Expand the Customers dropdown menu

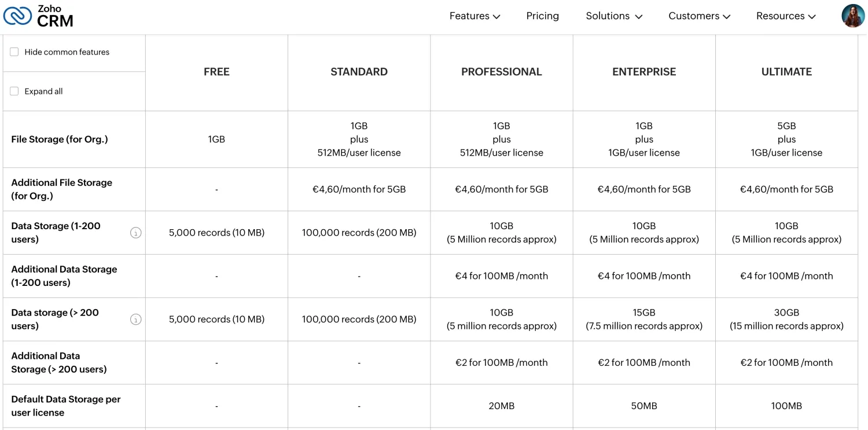(x=699, y=16)
